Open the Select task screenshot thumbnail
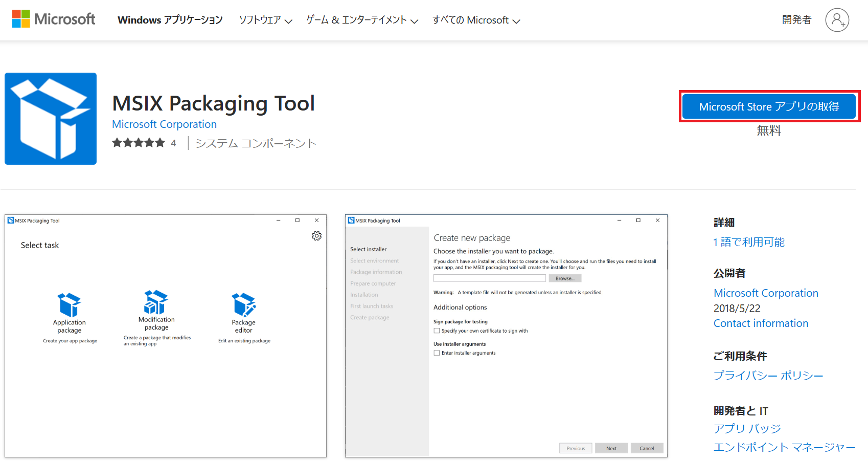 point(166,336)
